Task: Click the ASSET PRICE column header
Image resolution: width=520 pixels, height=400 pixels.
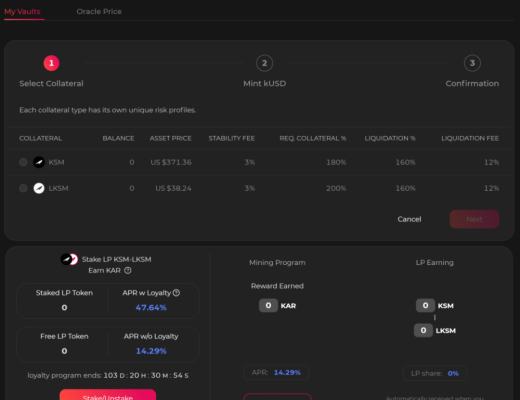Action: coord(170,138)
